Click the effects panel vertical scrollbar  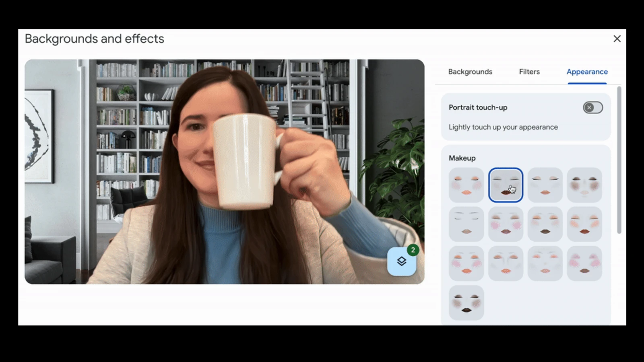point(619,161)
